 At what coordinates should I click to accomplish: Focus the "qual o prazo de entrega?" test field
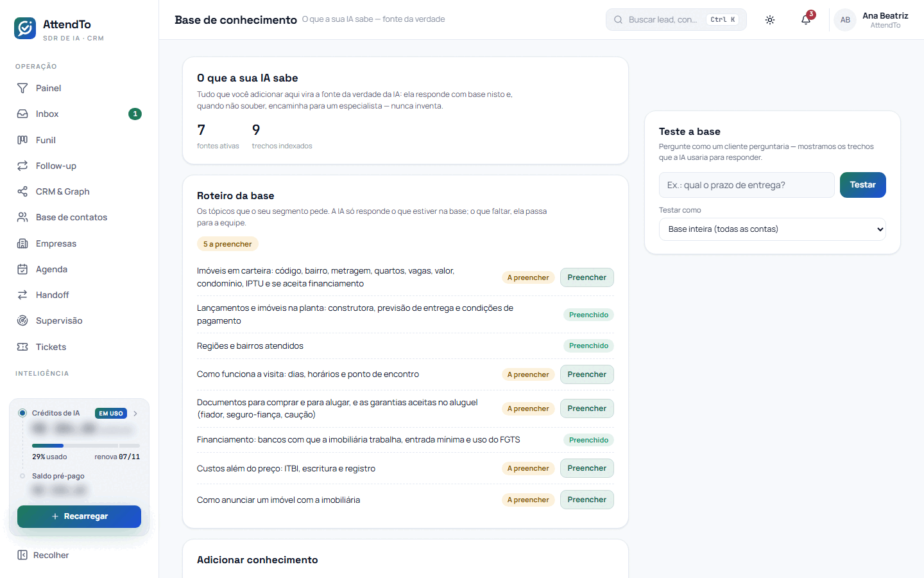tap(747, 185)
